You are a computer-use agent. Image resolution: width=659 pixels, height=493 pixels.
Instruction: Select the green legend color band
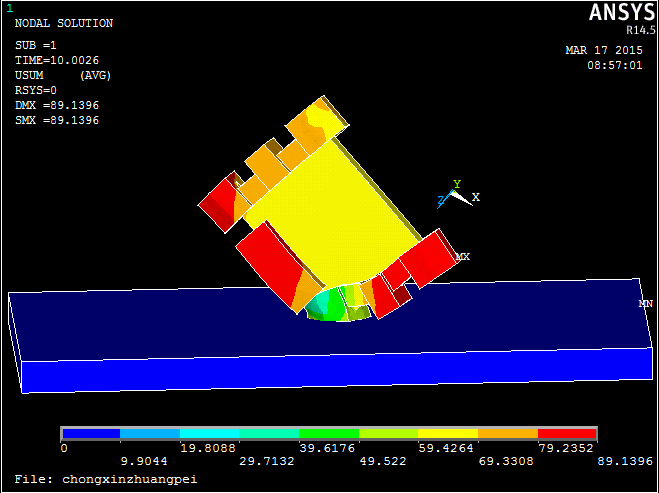tap(329, 434)
